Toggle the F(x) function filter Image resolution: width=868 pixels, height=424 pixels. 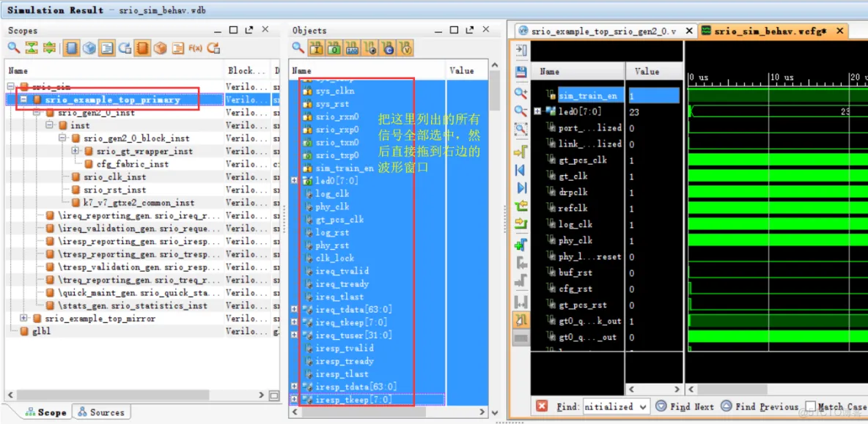pos(196,48)
